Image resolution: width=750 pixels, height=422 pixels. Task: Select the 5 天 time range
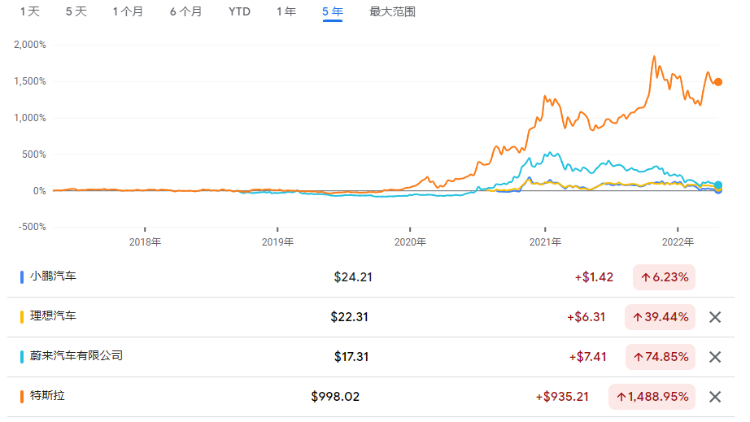[x=76, y=12]
